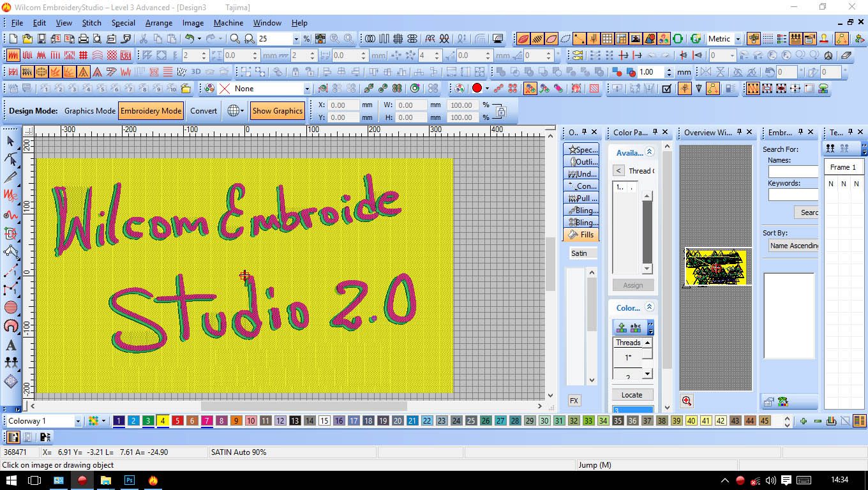Click the Undo arrow icon
This screenshot has height=490, width=868.
(190, 39)
